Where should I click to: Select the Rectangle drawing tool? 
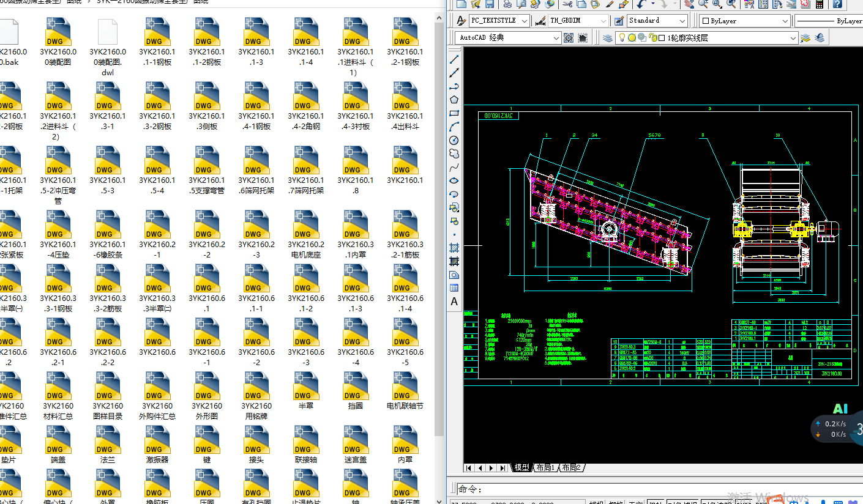click(x=454, y=113)
